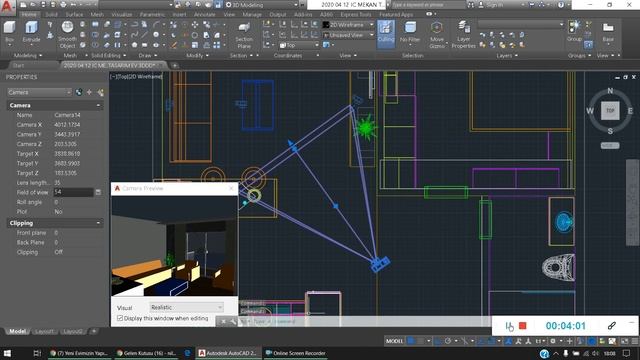Click the calculator icon beside Field of view
The height and width of the screenshot is (360, 640).
tap(98, 192)
